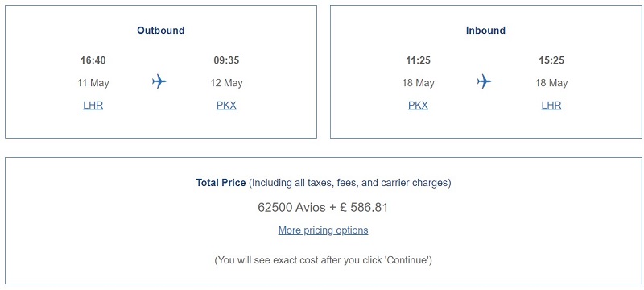
Task: Select the Inbound heading
Action: [x=485, y=31]
